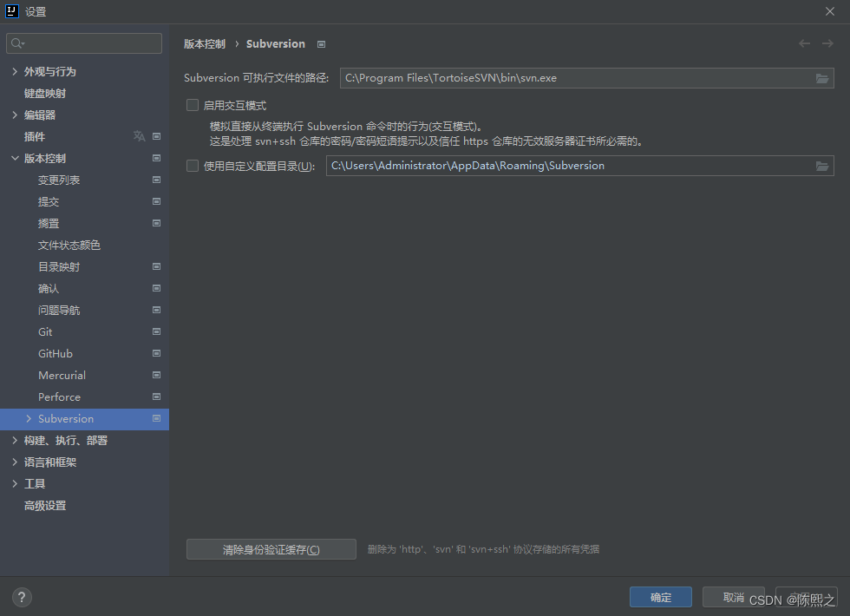Enable 使用自定义配置目录 option
Image resolution: width=850 pixels, height=616 pixels.
pyautogui.click(x=192, y=165)
